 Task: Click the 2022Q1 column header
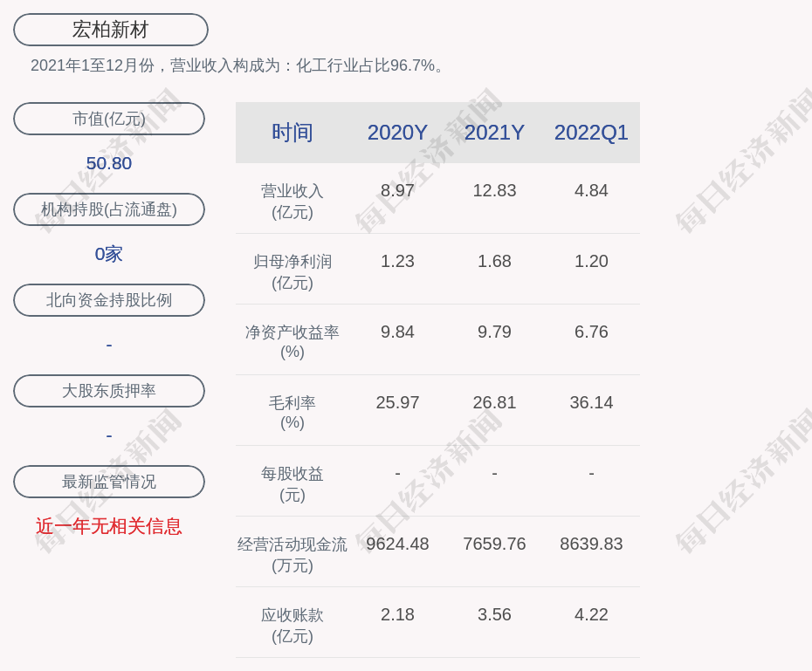(591, 133)
